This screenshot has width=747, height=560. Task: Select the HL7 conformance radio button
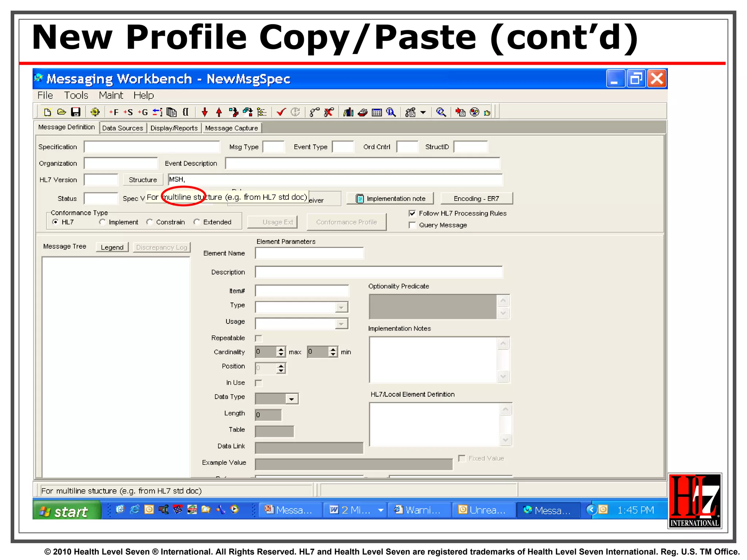point(55,222)
